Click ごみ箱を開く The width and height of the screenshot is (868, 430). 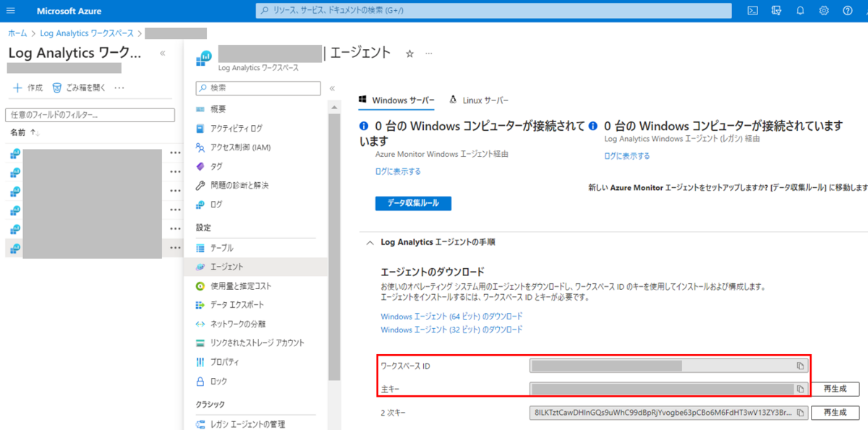[x=80, y=87]
